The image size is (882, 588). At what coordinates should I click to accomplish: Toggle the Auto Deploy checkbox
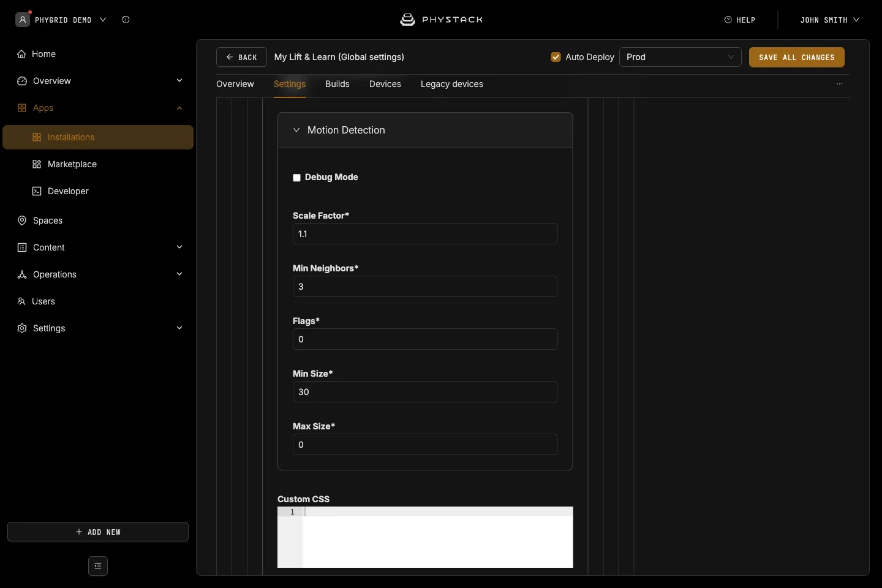tap(556, 57)
